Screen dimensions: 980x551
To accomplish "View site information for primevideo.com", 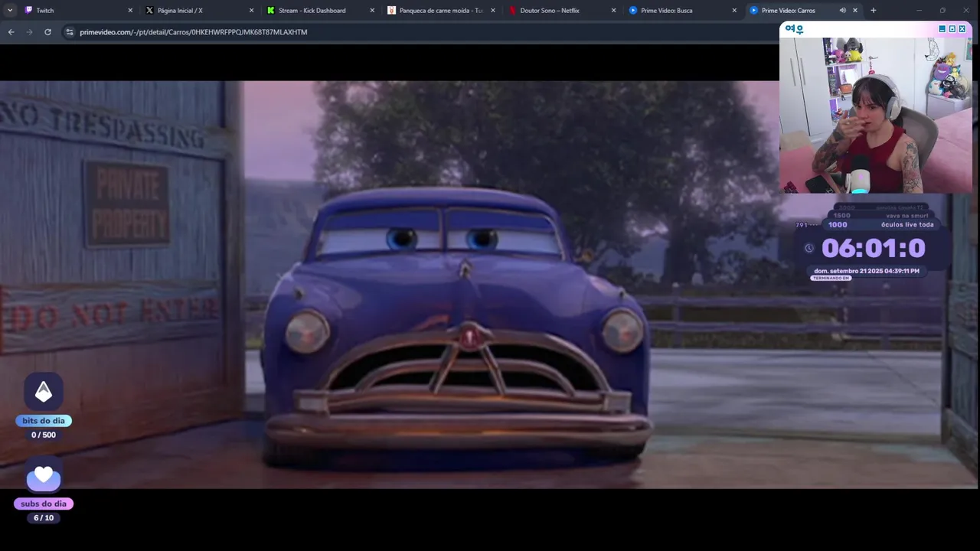I will [x=69, y=32].
